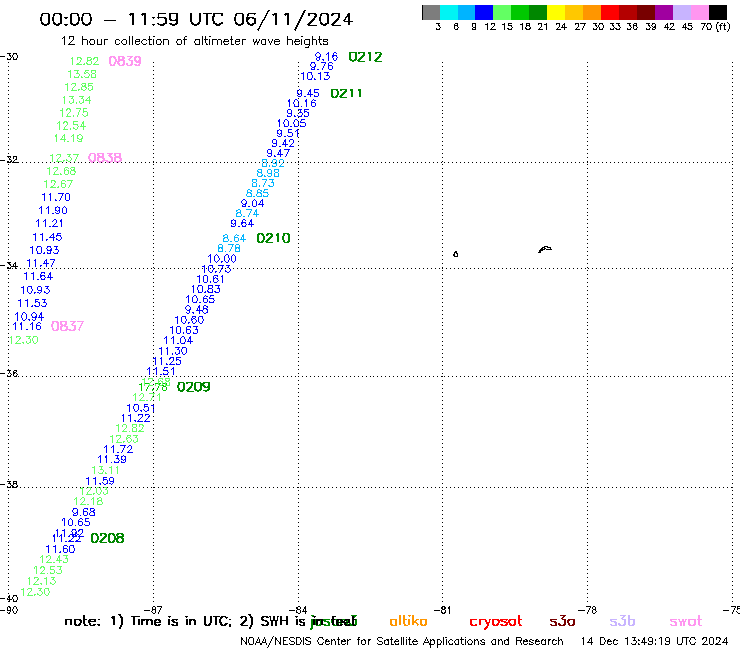
Task: Click the 11.90 wave height value
Action: [x=53, y=211]
